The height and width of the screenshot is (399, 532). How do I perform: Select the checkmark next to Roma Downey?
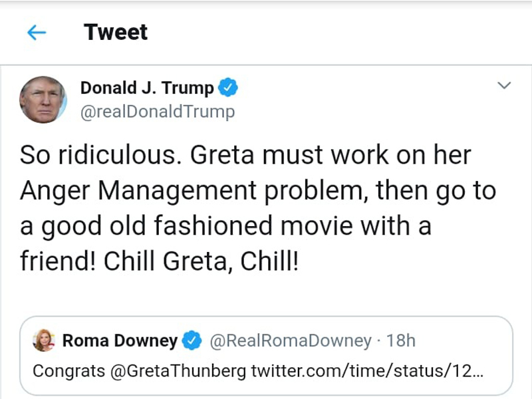click(x=191, y=340)
